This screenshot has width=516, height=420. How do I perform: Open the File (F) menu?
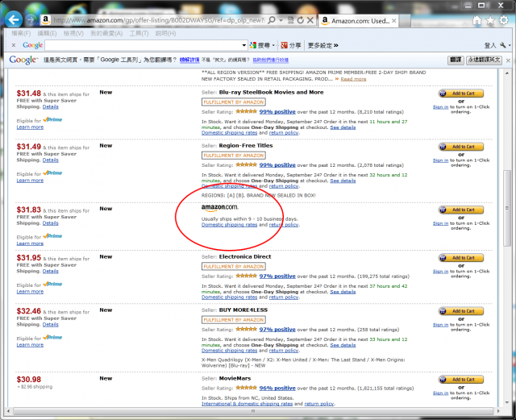(x=21, y=33)
